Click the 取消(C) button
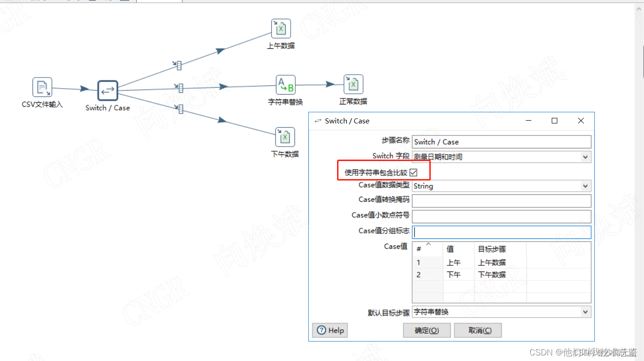The width and height of the screenshot is (644, 361). coord(478,330)
